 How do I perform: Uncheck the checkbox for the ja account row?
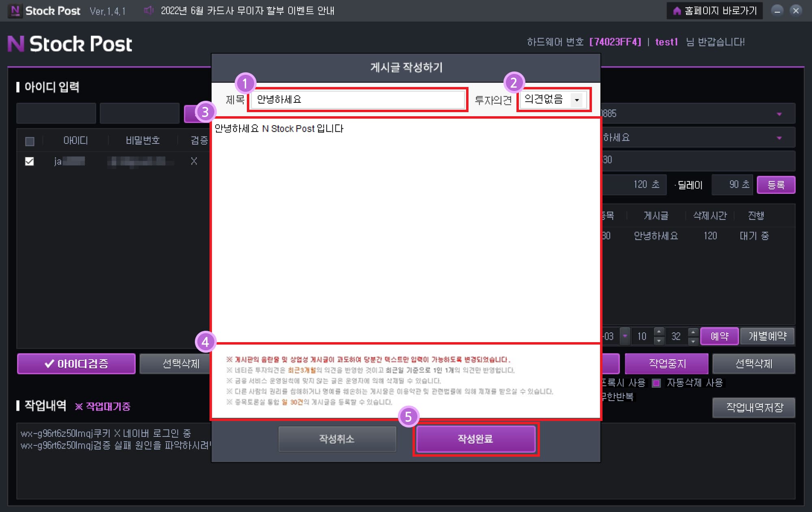coord(30,161)
